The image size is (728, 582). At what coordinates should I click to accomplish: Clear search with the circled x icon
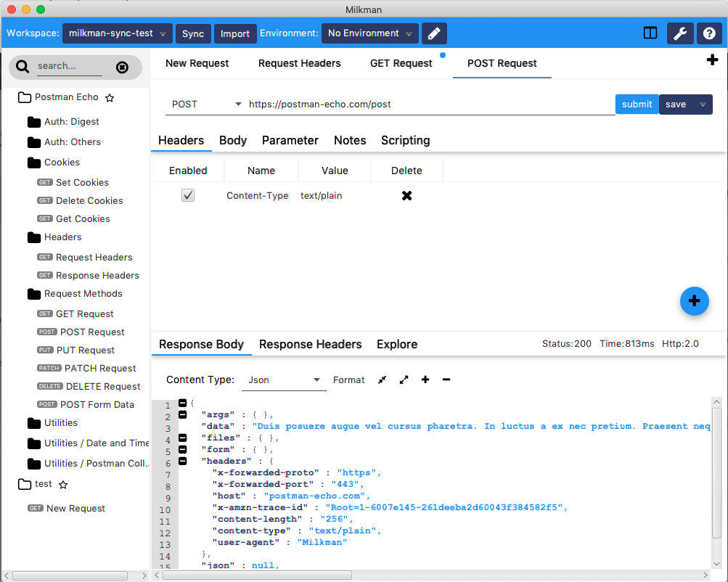[x=122, y=67]
